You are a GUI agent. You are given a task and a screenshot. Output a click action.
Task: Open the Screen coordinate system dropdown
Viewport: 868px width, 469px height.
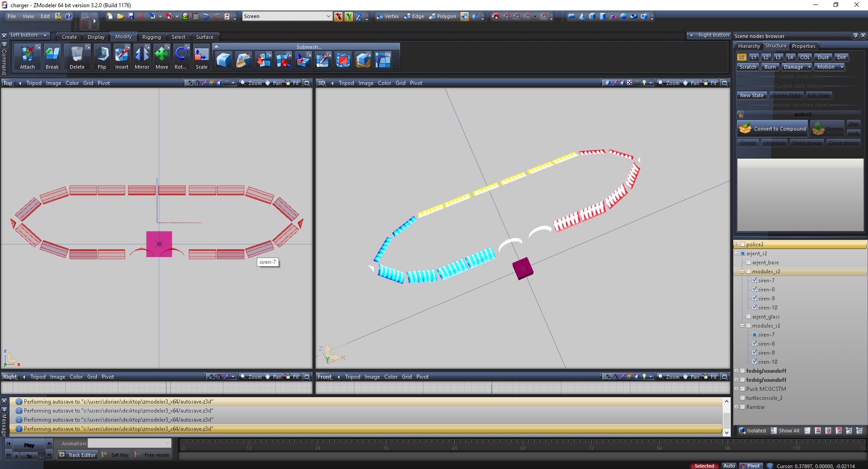(328, 16)
